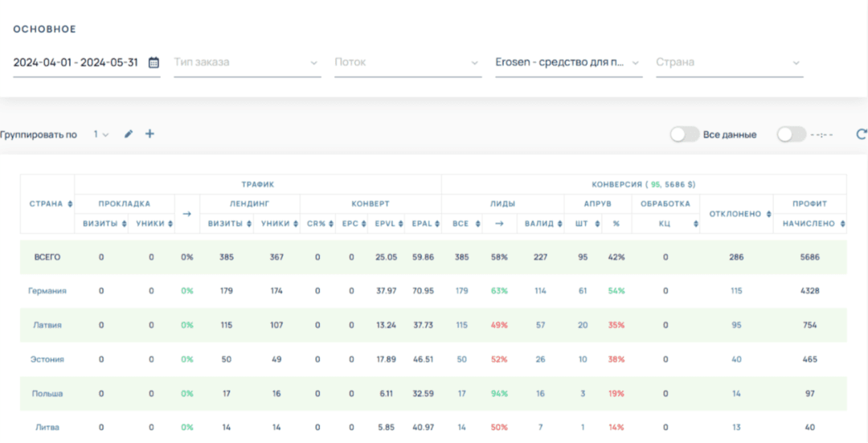This screenshot has height=443, width=868.
Task: Click the pencil edit grouping icon
Action: [x=129, y=134]
